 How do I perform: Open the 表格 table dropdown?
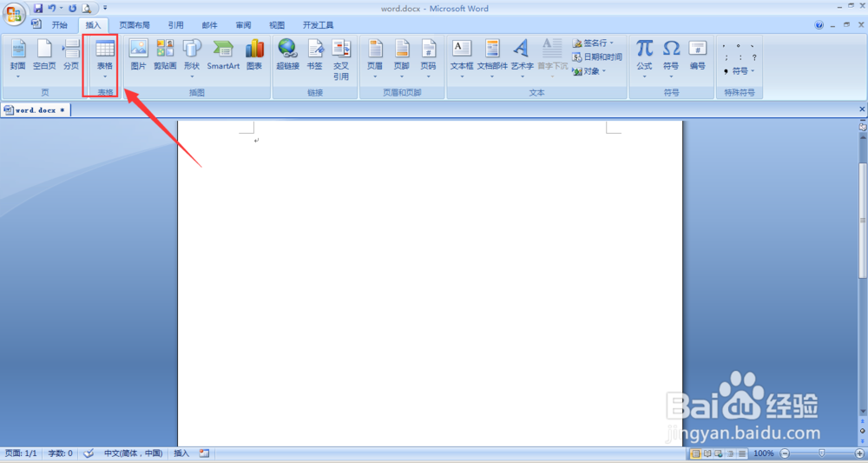(x=105, y=59)
